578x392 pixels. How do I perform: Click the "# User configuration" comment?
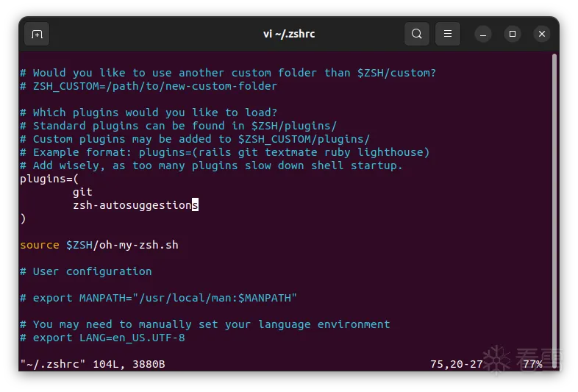tap(86, 271)
